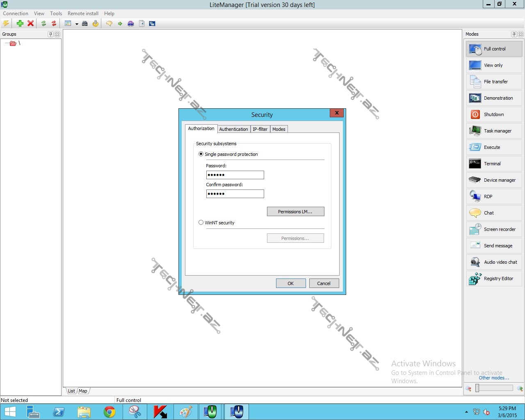Click OK in the Security dialog
This screenshot has width=525, height=420.
click(x=290, y=283)
